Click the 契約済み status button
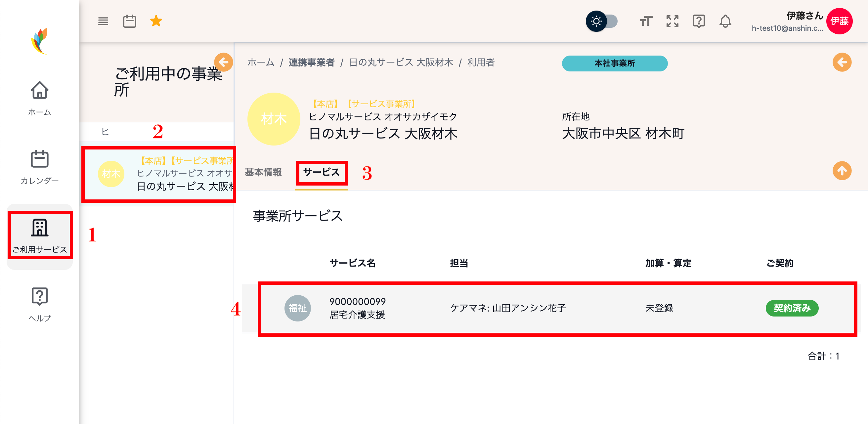Viewport: 868px width, 424px height. coord(792,308)
